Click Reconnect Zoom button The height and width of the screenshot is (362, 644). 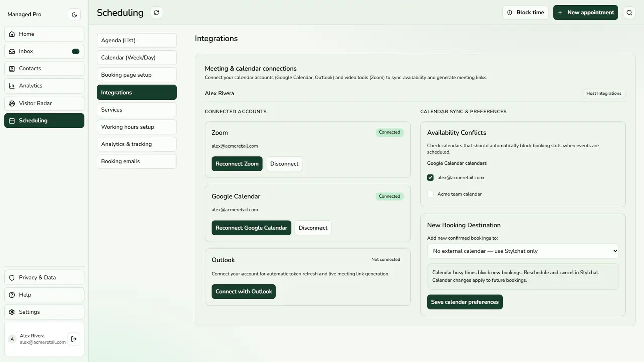click(237, 164)
